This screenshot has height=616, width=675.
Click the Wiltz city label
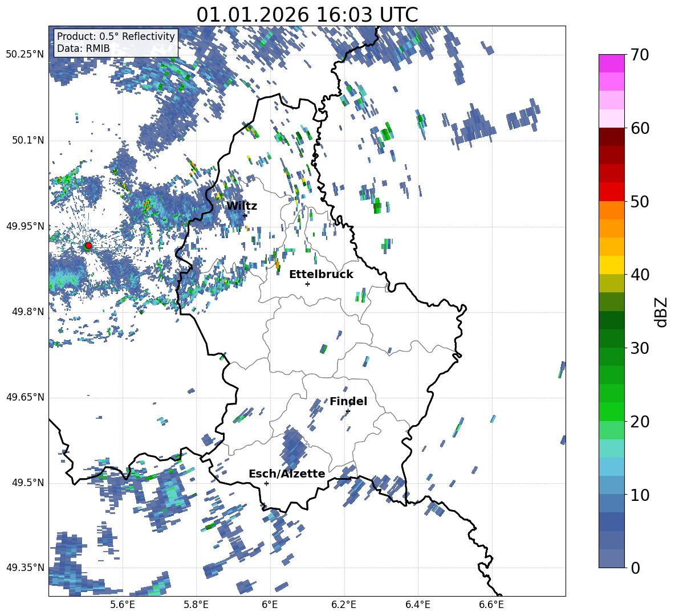coord(242,206)
